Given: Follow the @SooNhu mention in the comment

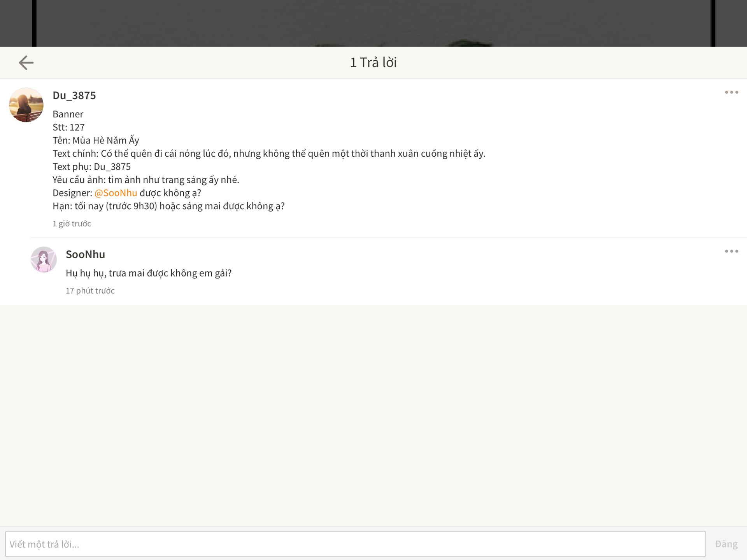Looking at the screenshot, I should [116, 193].
